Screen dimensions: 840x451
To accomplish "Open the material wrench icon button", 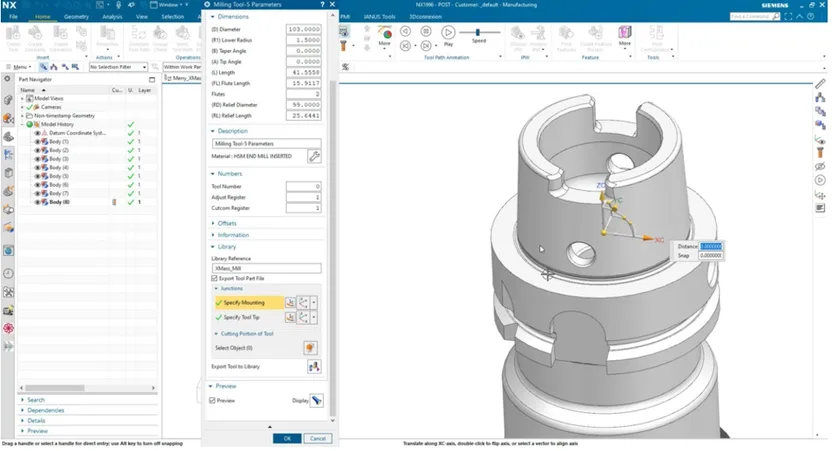I will (314, 156).
